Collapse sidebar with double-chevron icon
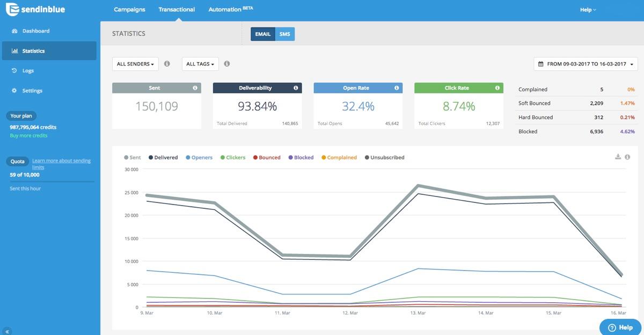 (8, 331)
